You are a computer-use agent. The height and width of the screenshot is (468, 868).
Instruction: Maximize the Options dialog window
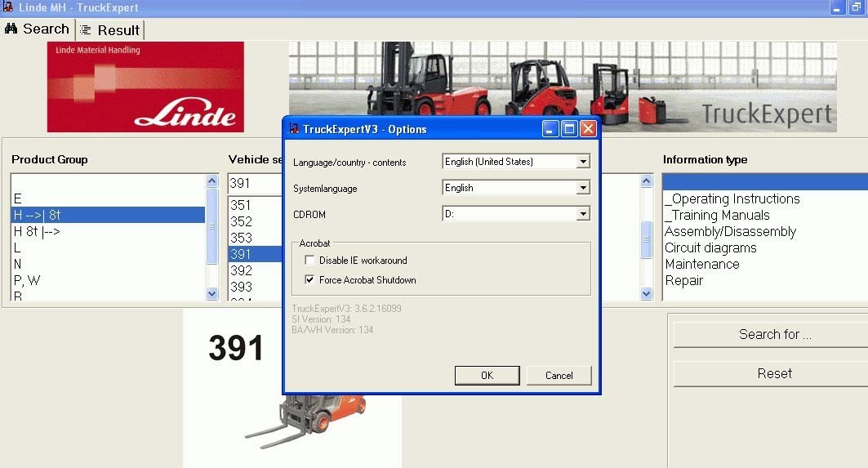coord(568,129)
